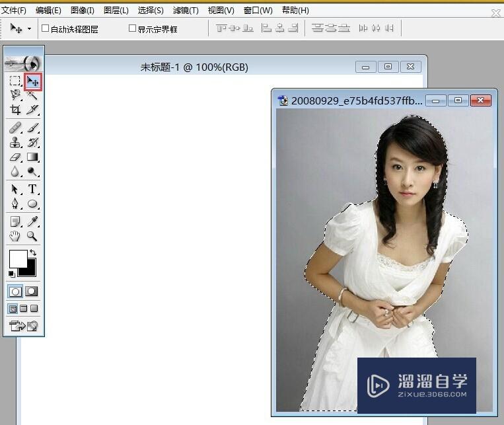The image size is (504, 425).
Task: Select the Move tool in toolbox
Action: click(x=33, y=81)
